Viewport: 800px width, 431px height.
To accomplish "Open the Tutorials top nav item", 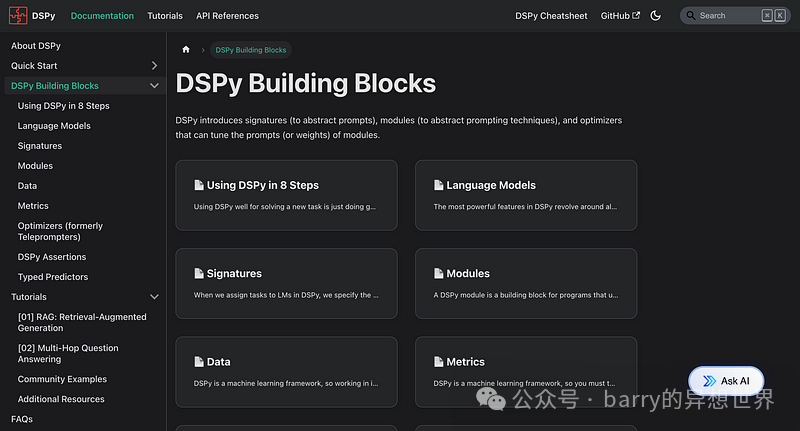I will tap(165, 16).
